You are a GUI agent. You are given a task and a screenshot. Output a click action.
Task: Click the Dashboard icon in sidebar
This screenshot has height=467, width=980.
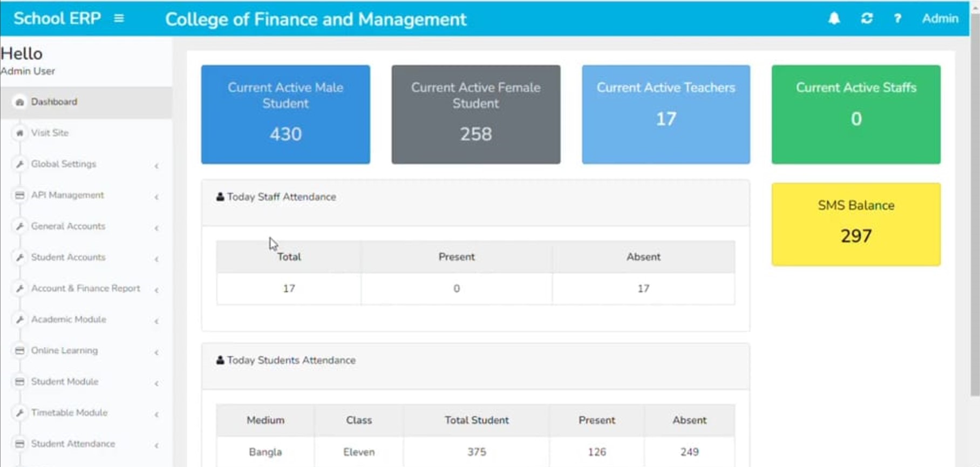tap(20, 102)
